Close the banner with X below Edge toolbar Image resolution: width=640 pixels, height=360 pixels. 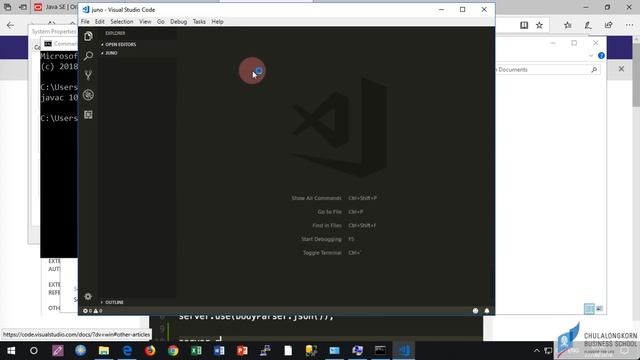pos(621,69)
